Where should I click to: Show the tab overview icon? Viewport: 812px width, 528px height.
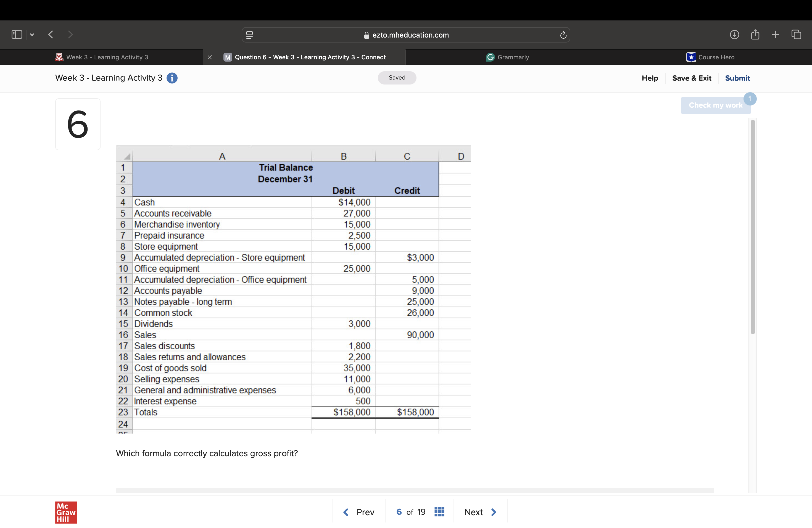(x=796, y=35)
